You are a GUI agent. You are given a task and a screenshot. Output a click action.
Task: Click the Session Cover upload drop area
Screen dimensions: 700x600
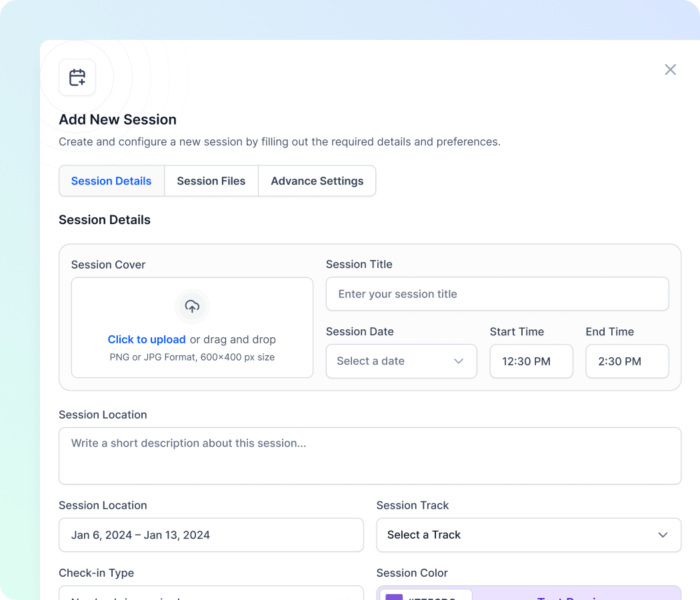192,328
